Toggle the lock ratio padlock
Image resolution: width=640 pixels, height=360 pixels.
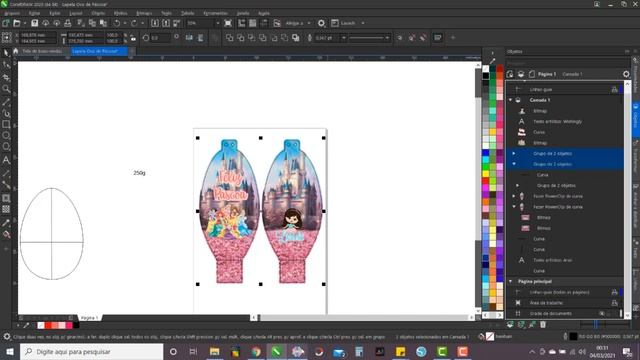point(133,38)
